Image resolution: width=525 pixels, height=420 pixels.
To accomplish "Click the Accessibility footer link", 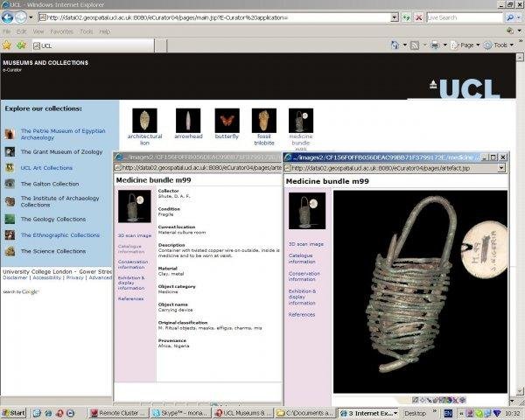I will pyautogui.click(x=47, y=277).
